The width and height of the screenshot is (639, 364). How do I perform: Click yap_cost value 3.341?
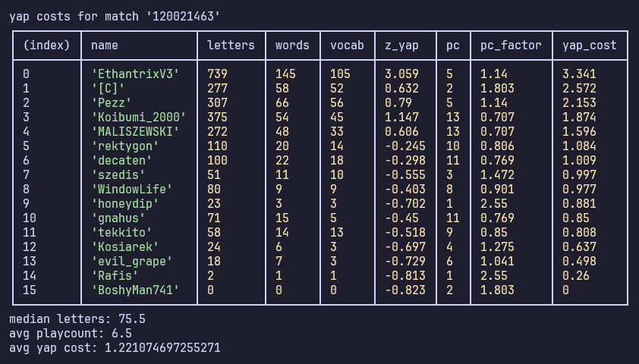coord(579,74)
